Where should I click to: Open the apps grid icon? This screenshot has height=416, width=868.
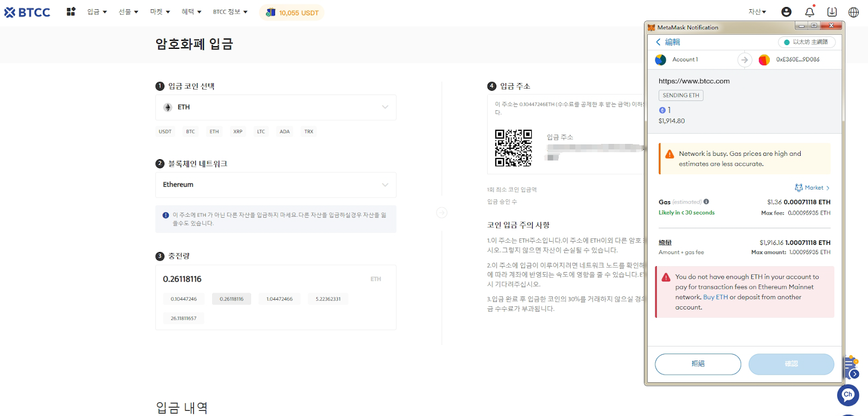[71, 11]
